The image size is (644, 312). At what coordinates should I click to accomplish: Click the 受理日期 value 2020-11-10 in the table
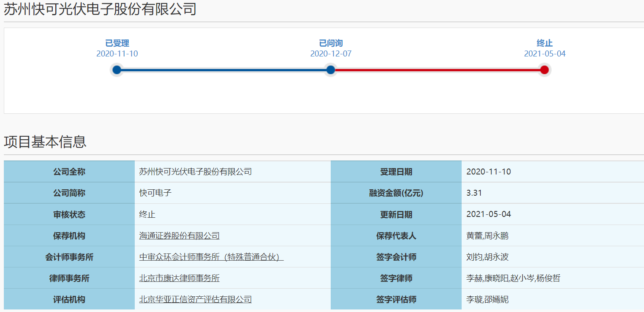pos(488,171)
